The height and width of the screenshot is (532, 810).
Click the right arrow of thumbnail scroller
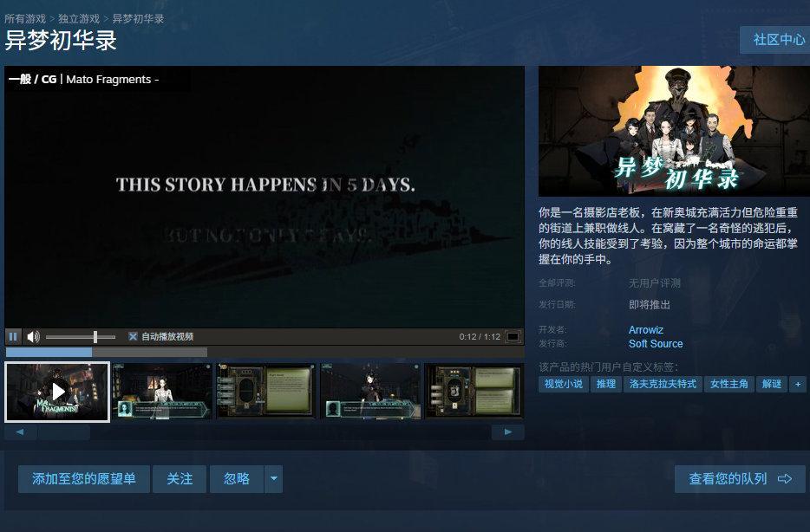point(508,431)
